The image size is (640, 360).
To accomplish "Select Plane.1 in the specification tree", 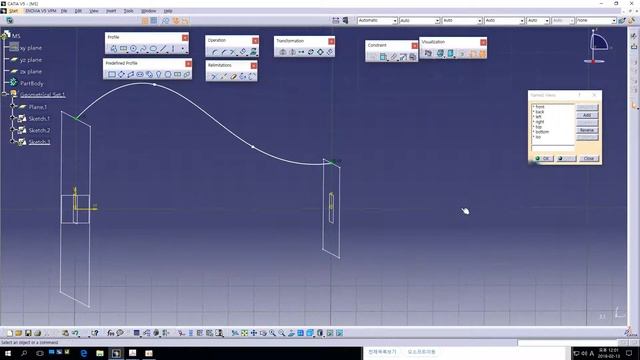I will (x=38, y=107).
